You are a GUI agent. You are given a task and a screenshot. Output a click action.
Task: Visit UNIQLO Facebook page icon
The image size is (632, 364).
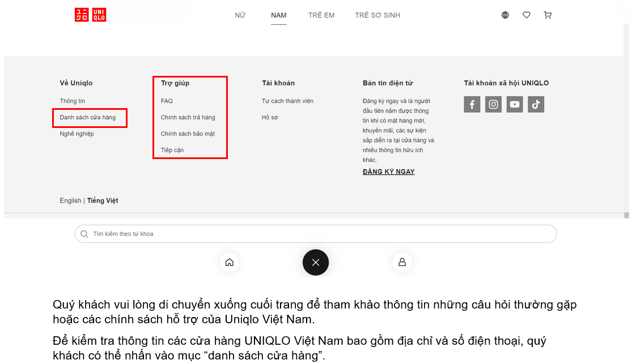pos(472,104)
